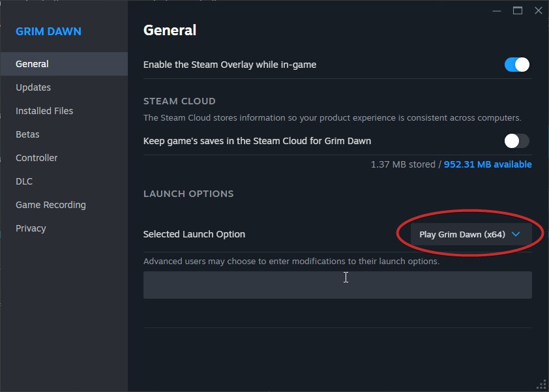Click the 952.31 MB available link

487,164
